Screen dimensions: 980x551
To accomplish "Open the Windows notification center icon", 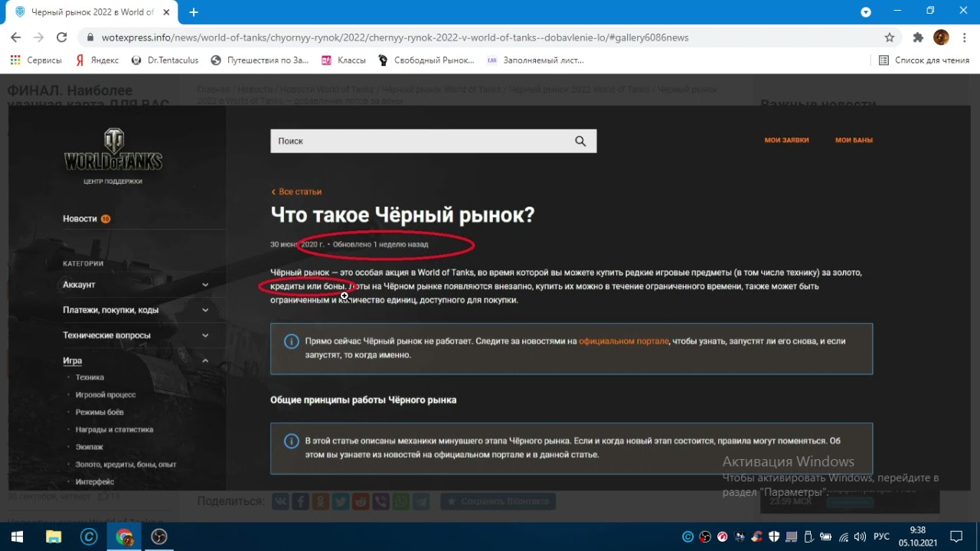I will pos(956,536).
